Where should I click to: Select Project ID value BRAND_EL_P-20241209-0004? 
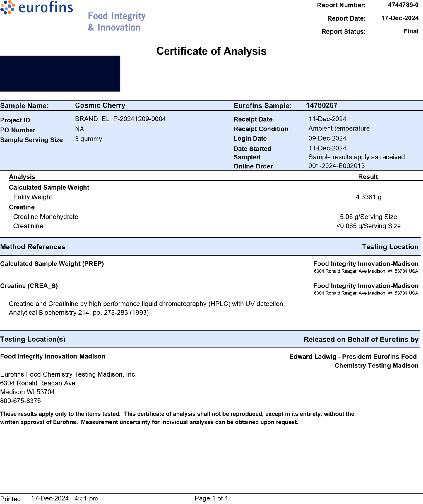point(120,119)
